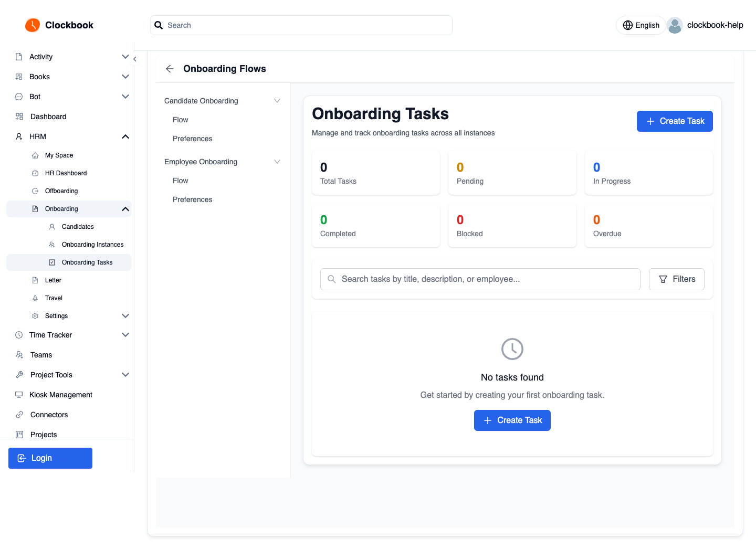Click the user avatar beside clockbook-help
Screen dimensions: 756x549
675,25
